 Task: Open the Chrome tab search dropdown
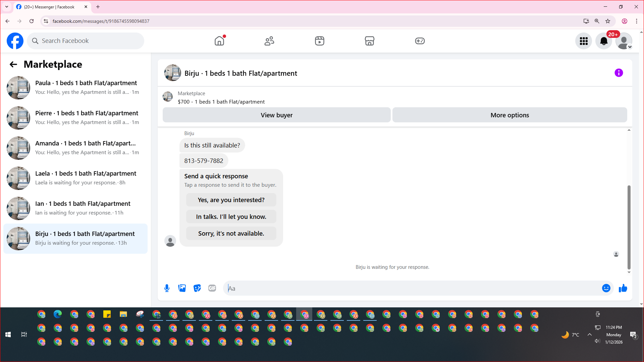pyautogui.click(x=7, y=7)
